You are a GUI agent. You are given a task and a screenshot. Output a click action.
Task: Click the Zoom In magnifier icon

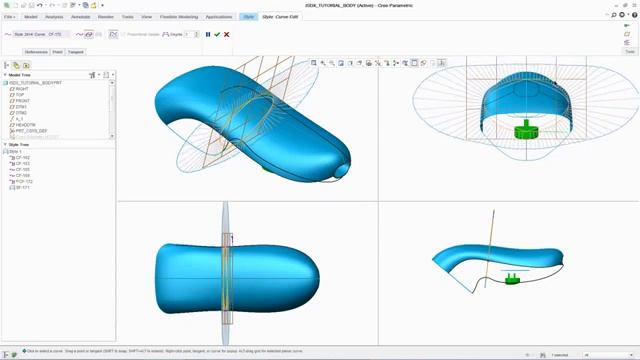(323, 63)
